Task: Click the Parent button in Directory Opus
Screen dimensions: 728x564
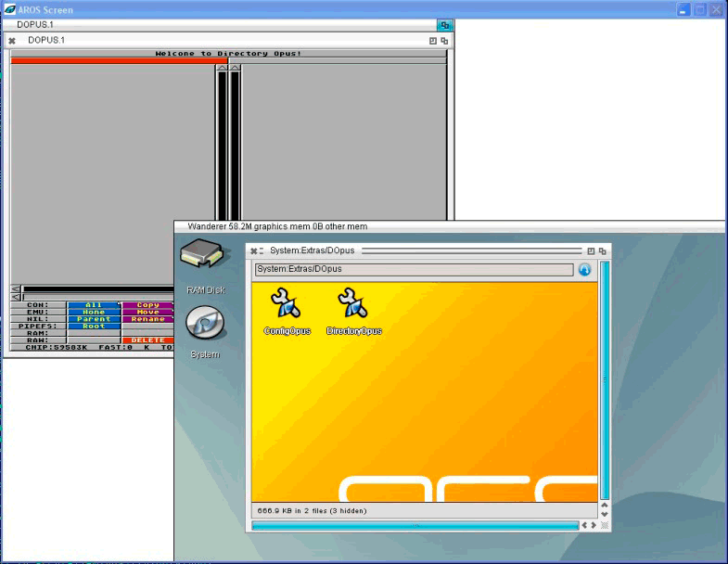Action: 94,319
